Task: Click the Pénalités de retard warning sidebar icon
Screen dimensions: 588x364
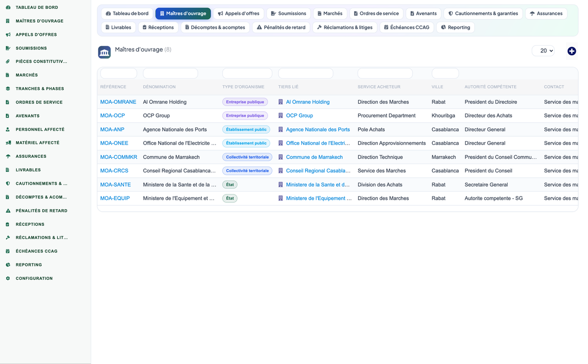Action: (x=8, y=211)
